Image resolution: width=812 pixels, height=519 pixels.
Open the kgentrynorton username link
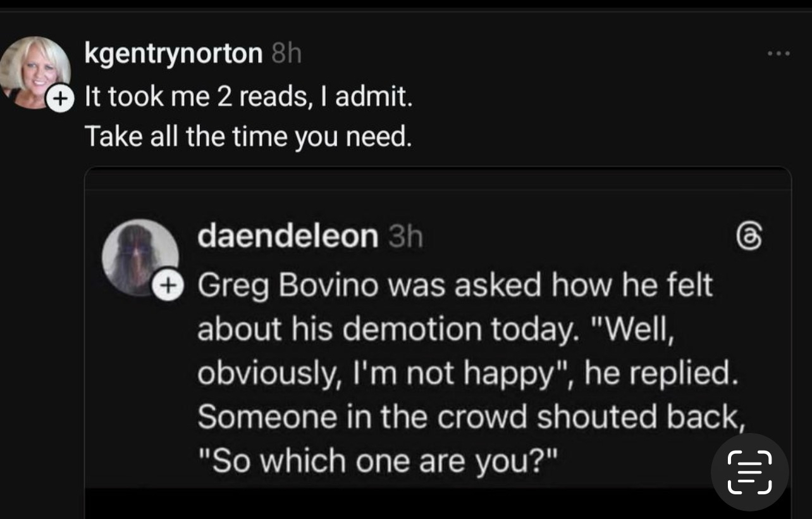click(173, 54)
